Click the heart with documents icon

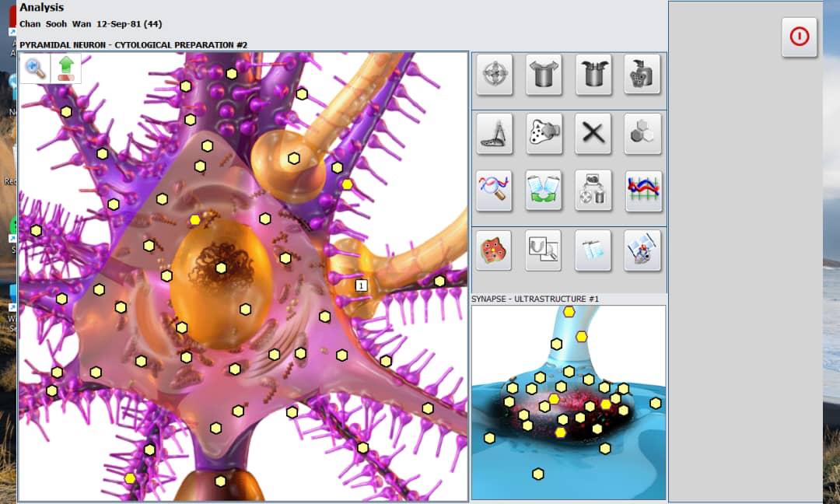(642, 250)
